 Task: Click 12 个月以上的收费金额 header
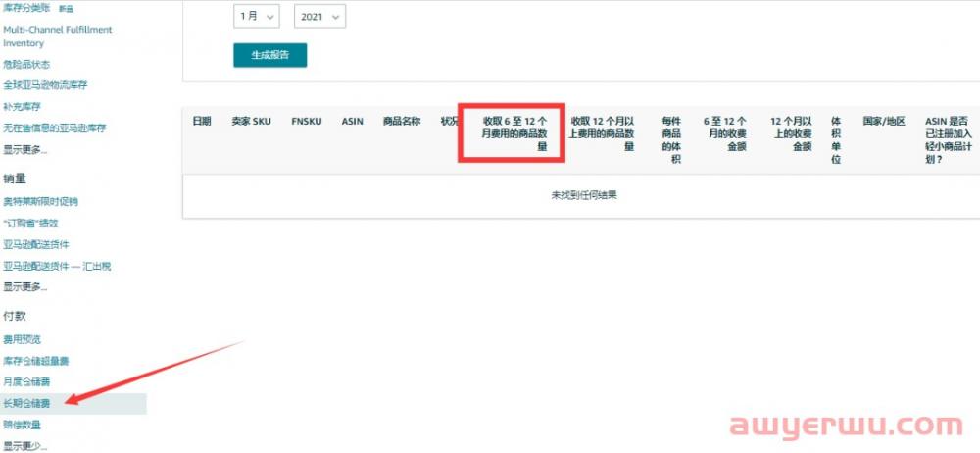(x=791, y=133)
